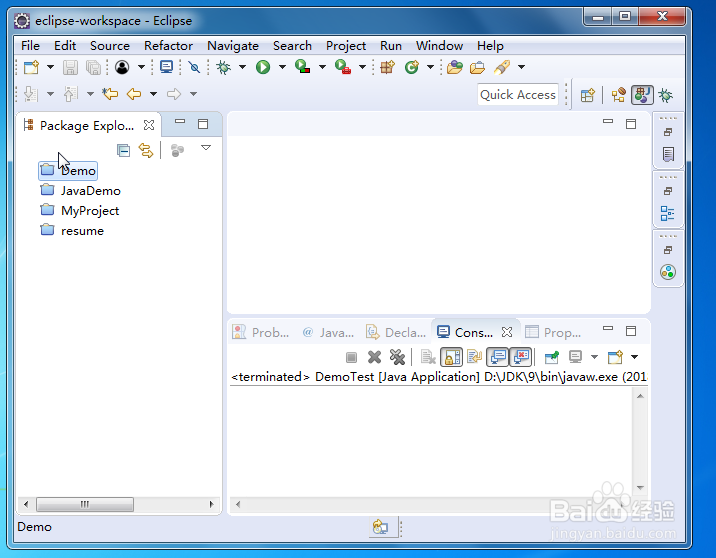Click the Open Type icon
Viewport: 716px width, 558px height.
tap(454, 68)
